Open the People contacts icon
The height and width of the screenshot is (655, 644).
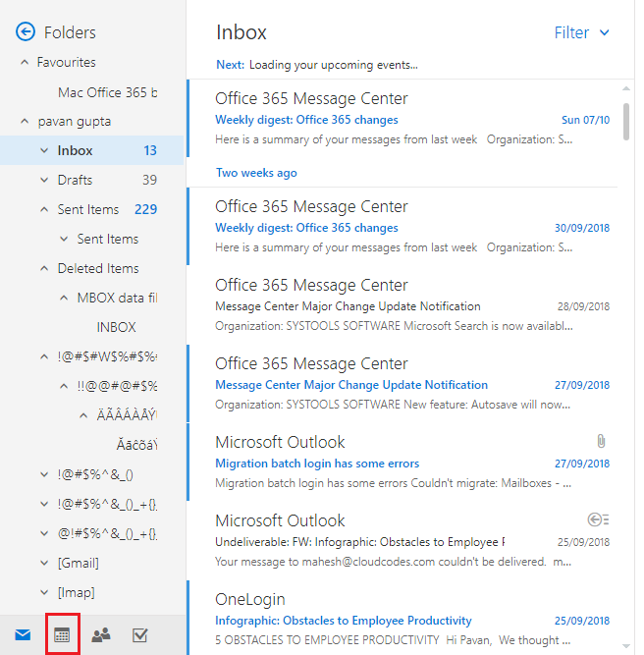[101, 635]
